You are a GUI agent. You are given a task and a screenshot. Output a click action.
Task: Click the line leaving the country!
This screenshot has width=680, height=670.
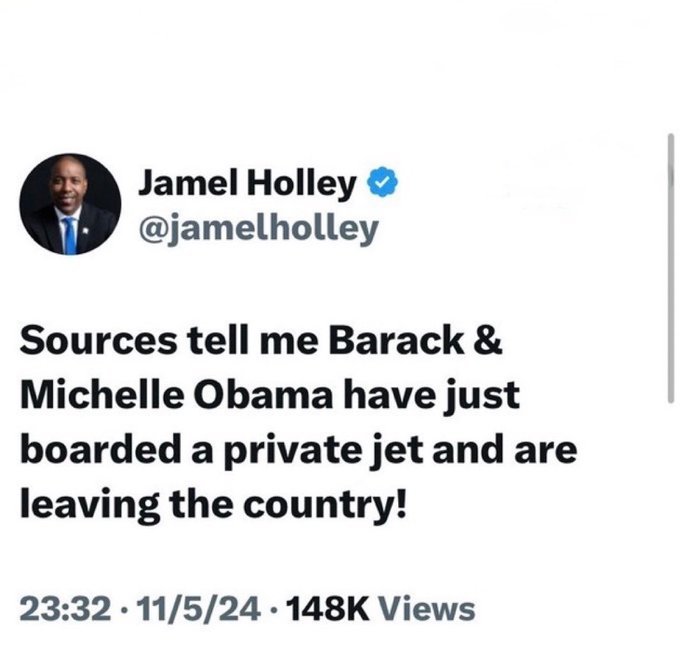point(214,501)
